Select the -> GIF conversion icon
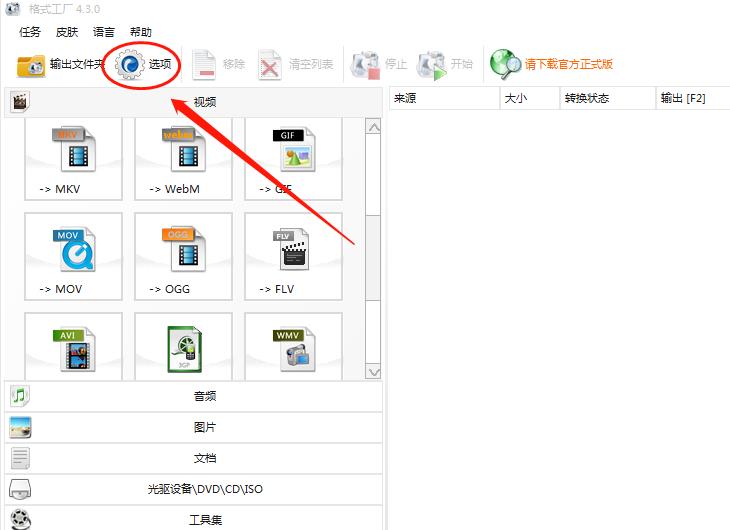730x530 pixels. [294, 149]
